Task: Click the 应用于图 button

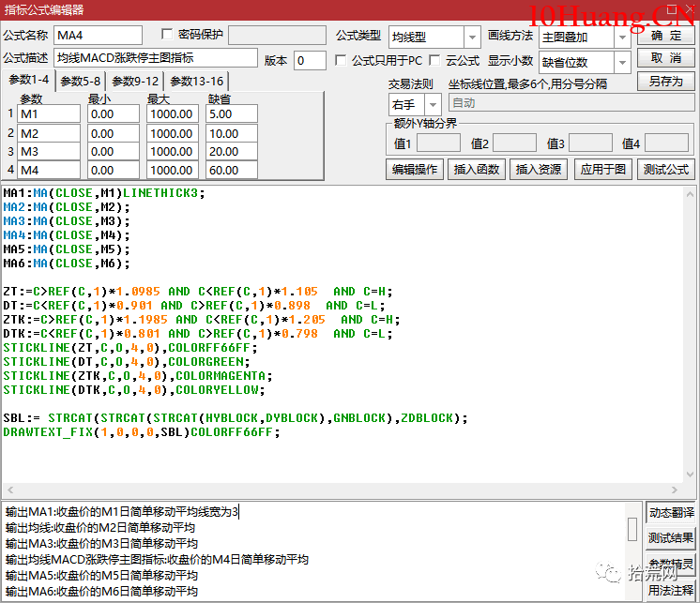Action: click(603, 170)
